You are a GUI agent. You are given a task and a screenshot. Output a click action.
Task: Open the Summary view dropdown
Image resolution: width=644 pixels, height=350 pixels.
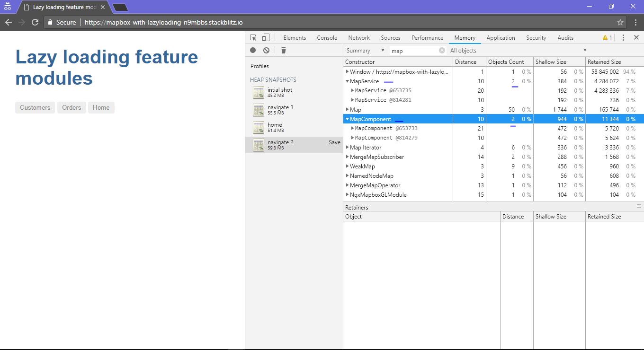pyautogui.click(x=365, y=51)
